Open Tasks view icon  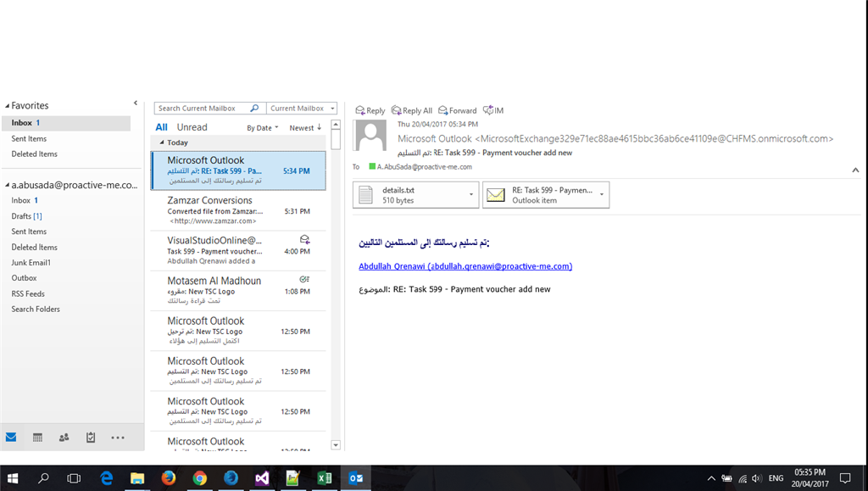tap(91, 438)
